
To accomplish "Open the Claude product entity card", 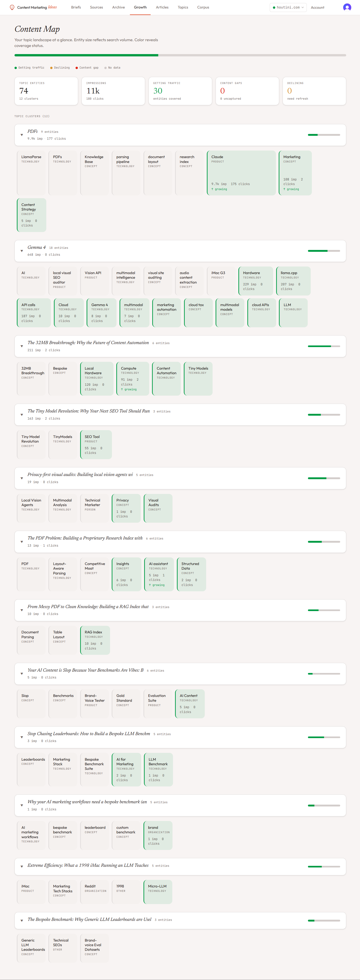I will (241, 173).
